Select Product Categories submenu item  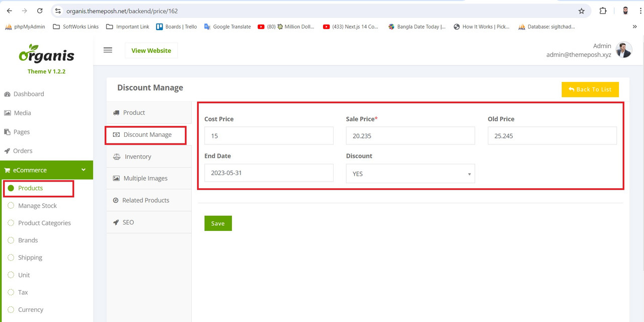44,223
